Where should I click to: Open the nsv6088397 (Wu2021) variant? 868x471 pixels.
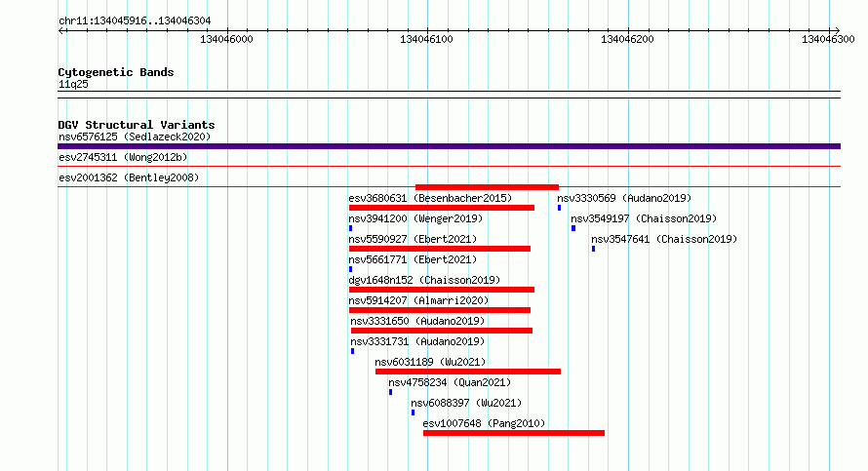[466, 403]
